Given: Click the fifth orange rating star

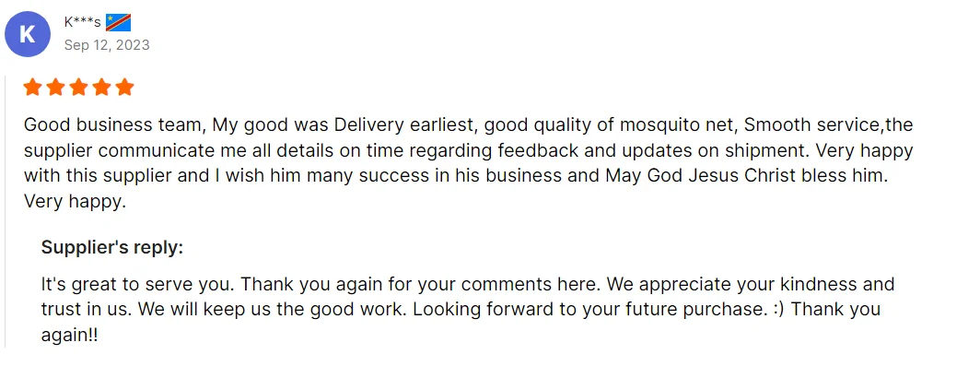Looking at the screenshot, I should pyautogui.click(x=124, y=88).
